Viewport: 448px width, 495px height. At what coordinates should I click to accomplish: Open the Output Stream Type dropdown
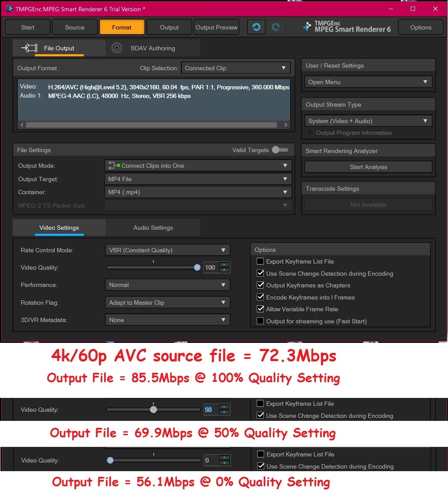click(368, 121)
